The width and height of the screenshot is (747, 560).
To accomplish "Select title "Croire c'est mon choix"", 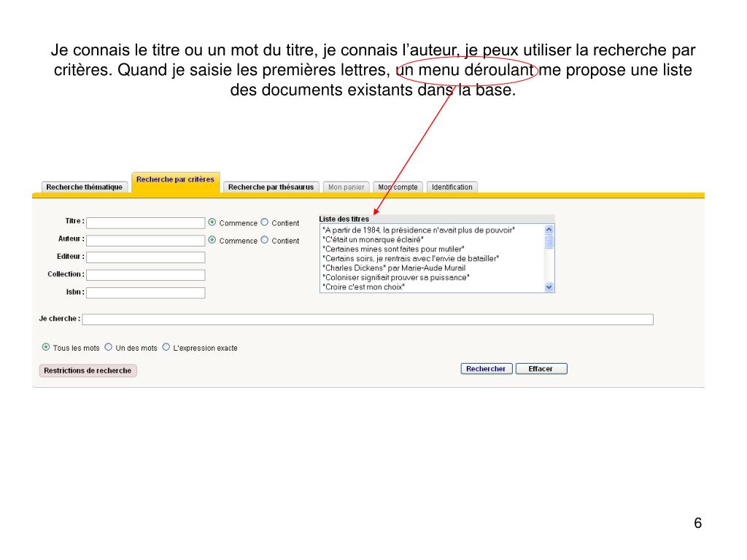I will coord(363,287).
